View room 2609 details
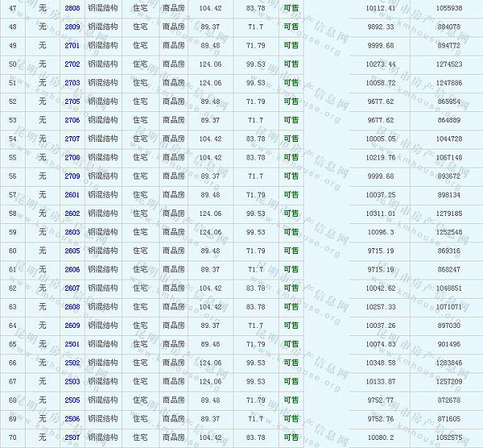 pos(72,326)
